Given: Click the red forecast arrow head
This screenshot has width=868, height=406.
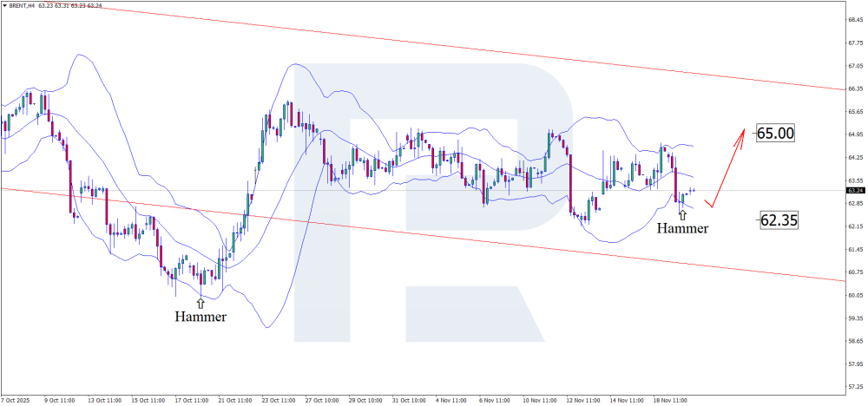Looking at the screenshot, I should point(742,132).
